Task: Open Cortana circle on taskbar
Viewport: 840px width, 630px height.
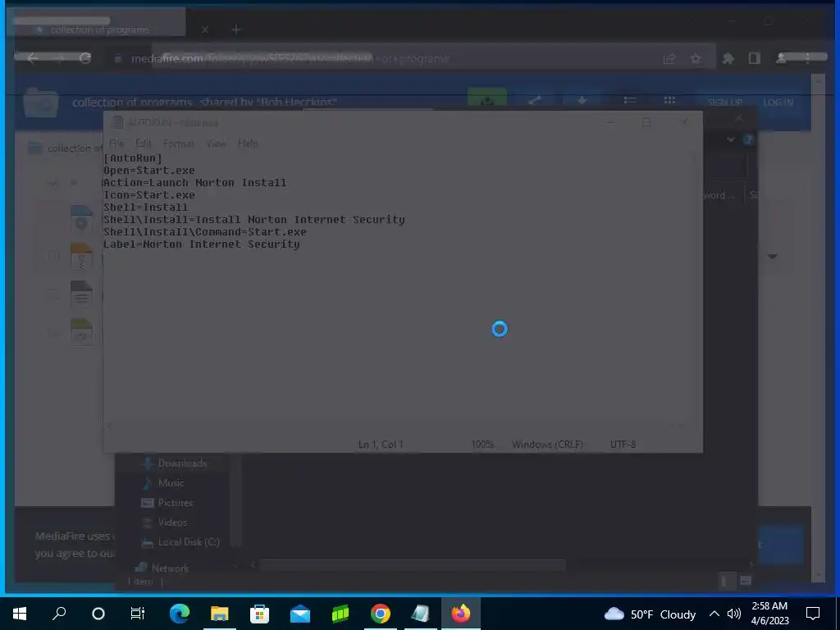Action: [x=98, y=614]
